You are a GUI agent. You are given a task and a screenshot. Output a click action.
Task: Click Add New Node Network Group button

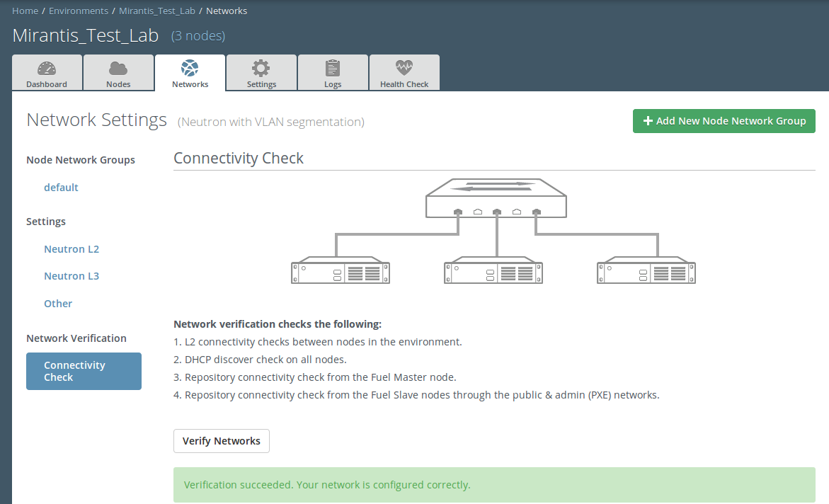[724, 121]
